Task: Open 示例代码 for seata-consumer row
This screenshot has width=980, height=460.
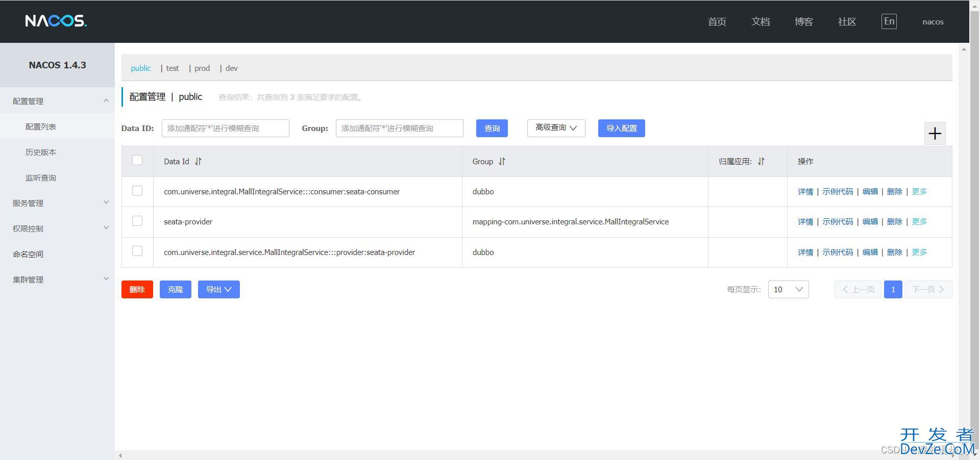Action: (838, 192)
